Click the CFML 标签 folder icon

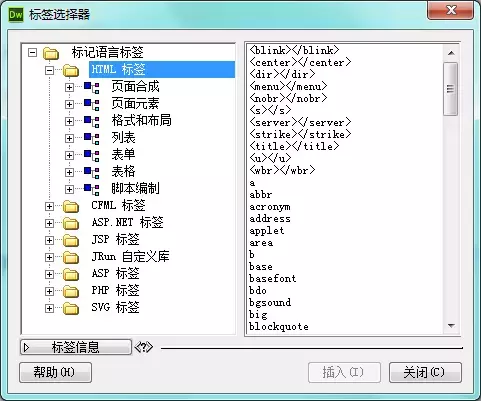click(71, 207)
